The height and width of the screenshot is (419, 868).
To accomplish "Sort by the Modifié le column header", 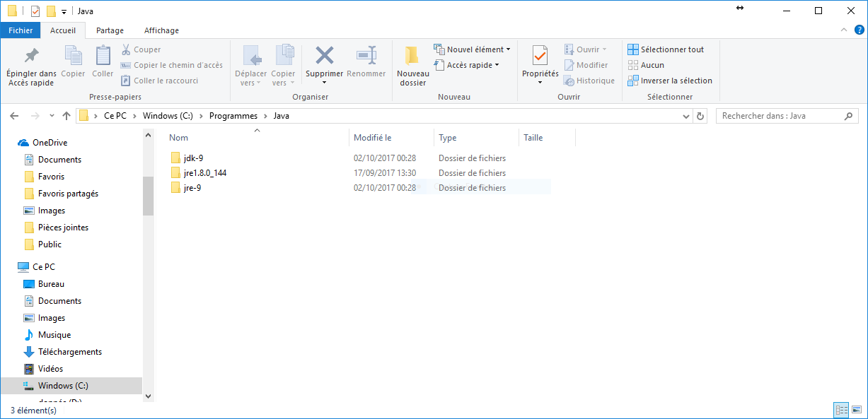I will pyautogui.click(x=373, y=138).
